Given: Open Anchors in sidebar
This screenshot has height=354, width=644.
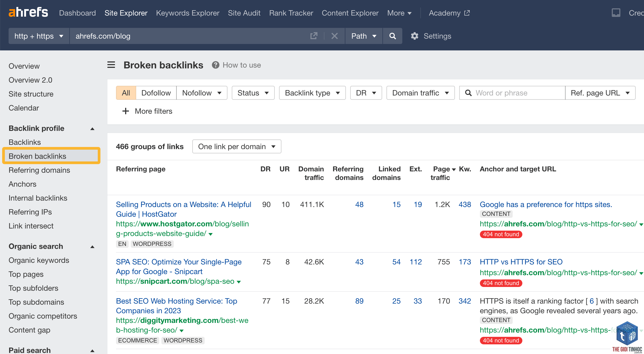Looking at the screenshot, I should (22, 184).
